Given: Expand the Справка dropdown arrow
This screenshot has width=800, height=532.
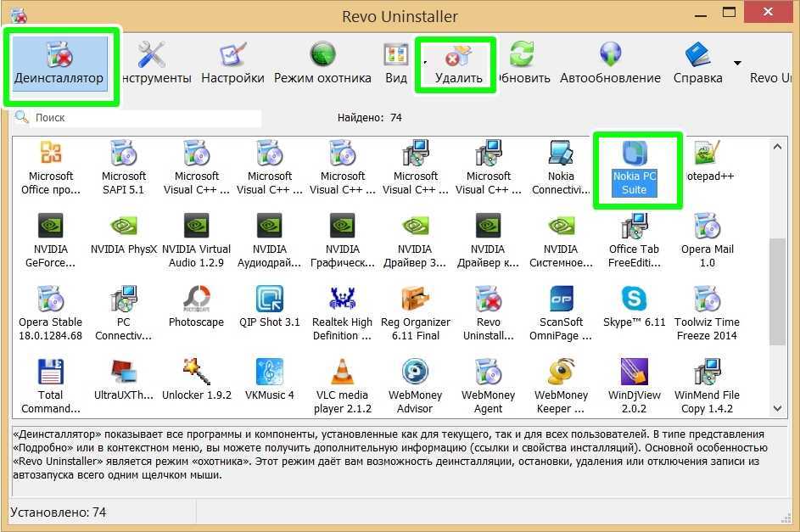Looking at the screenshot, I should point(737,62).
